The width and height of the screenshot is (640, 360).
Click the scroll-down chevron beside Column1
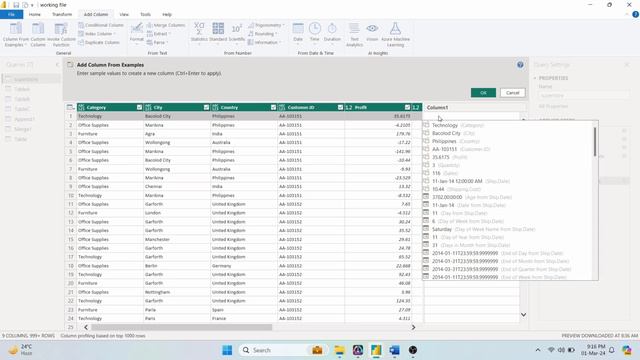(523, 315)
